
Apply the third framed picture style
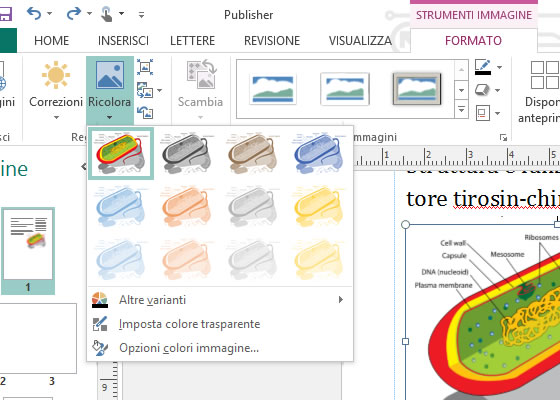(x=417, y=89)
